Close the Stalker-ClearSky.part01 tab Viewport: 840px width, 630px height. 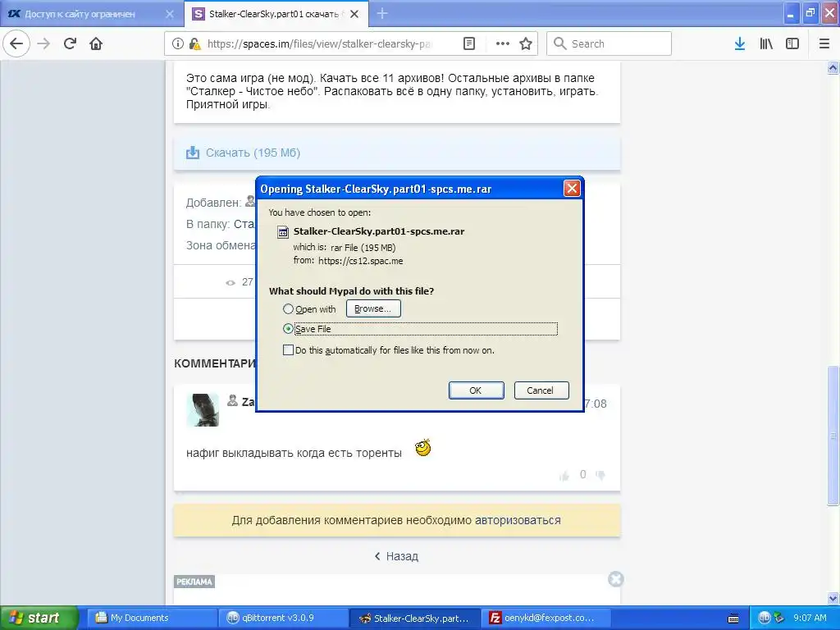[354, 14]
